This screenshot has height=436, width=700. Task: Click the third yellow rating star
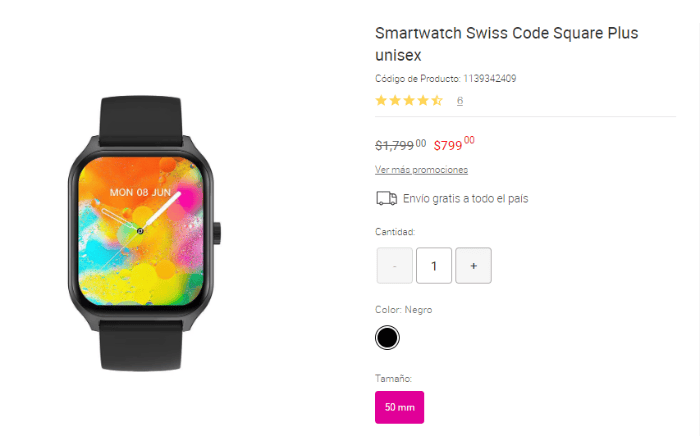point(409,100)
